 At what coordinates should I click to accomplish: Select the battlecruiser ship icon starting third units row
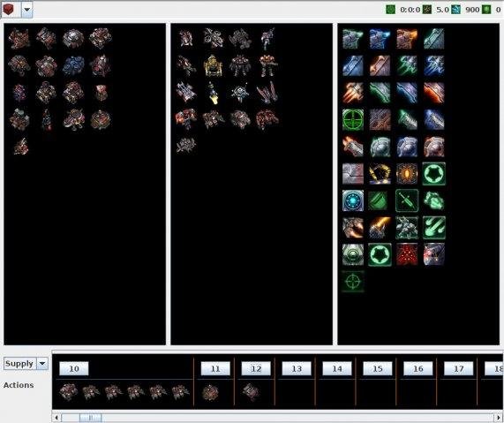pos(186,93)
